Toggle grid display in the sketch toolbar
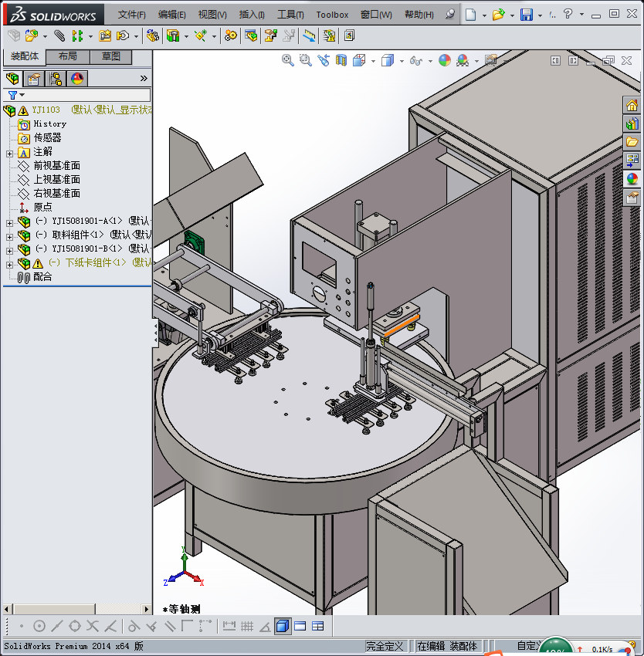644x656 pixels. 247,626
